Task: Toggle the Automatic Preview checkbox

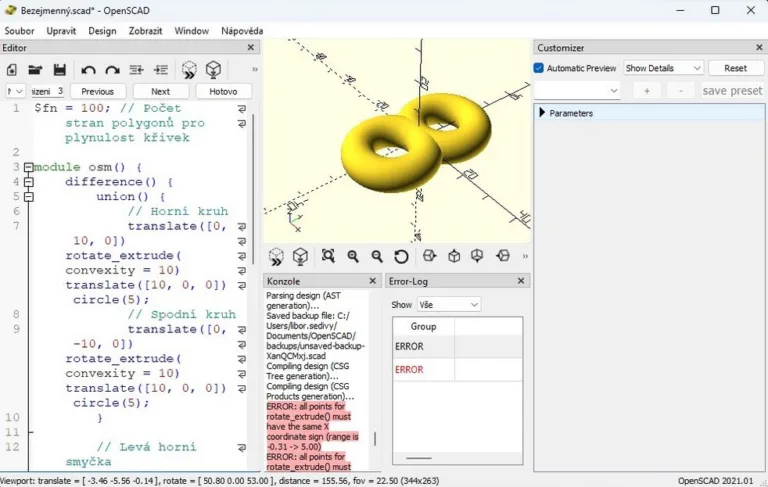Action: 539,68
